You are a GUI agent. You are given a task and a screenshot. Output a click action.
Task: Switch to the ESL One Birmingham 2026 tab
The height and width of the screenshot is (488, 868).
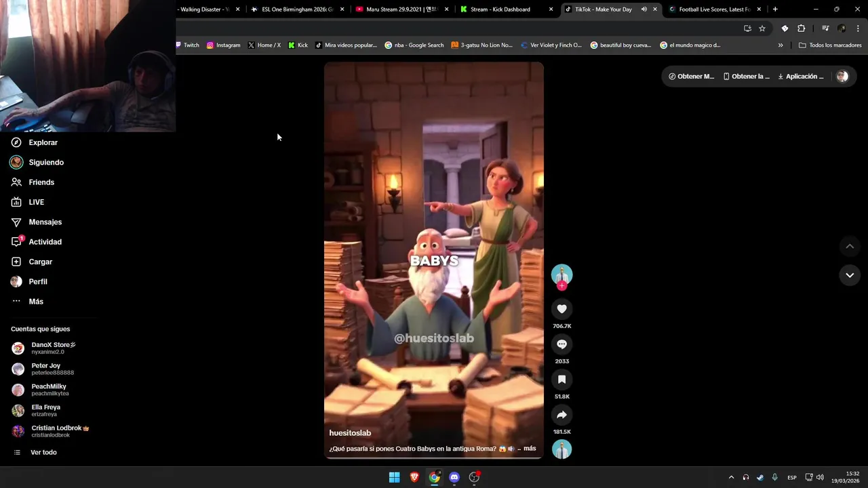tap(297, 9)
